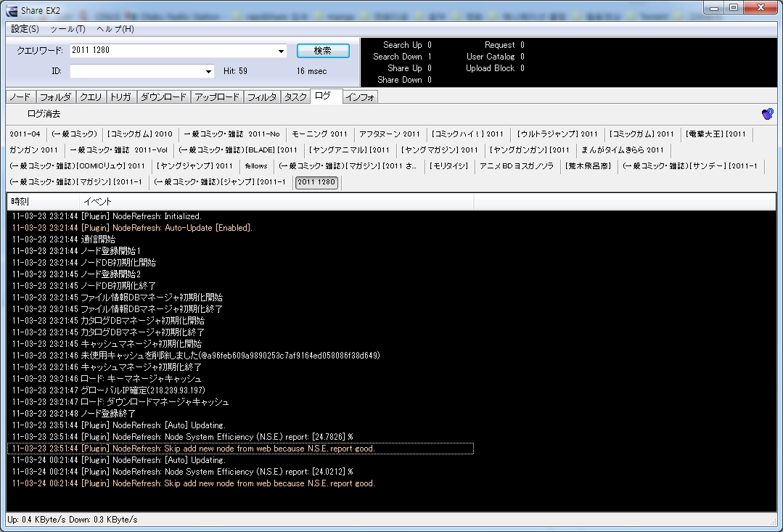Switch to the タスク tab
The height and width of the screenshot is (532, 783).
point(295,97)
